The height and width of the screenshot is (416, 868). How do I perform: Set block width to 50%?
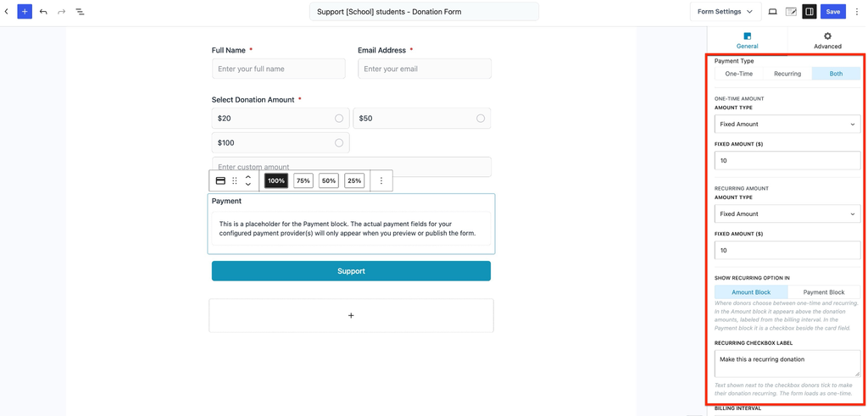point(329,181)
